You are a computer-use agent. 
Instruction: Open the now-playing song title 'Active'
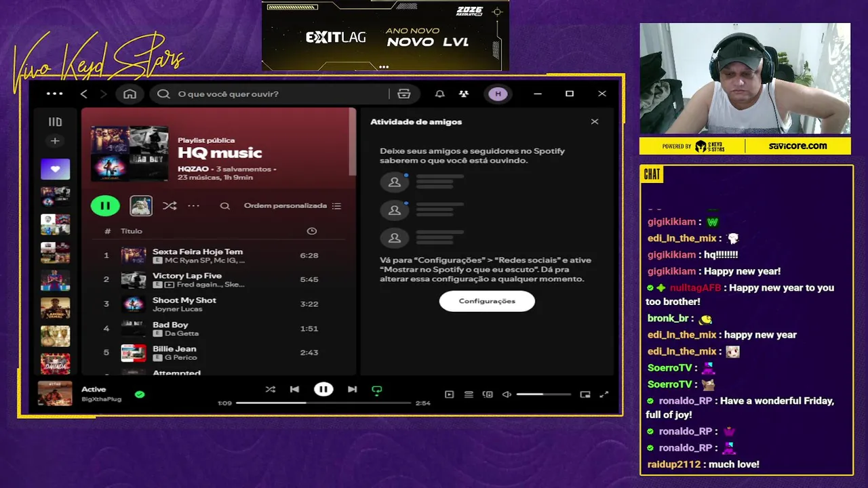click(94, 389)
